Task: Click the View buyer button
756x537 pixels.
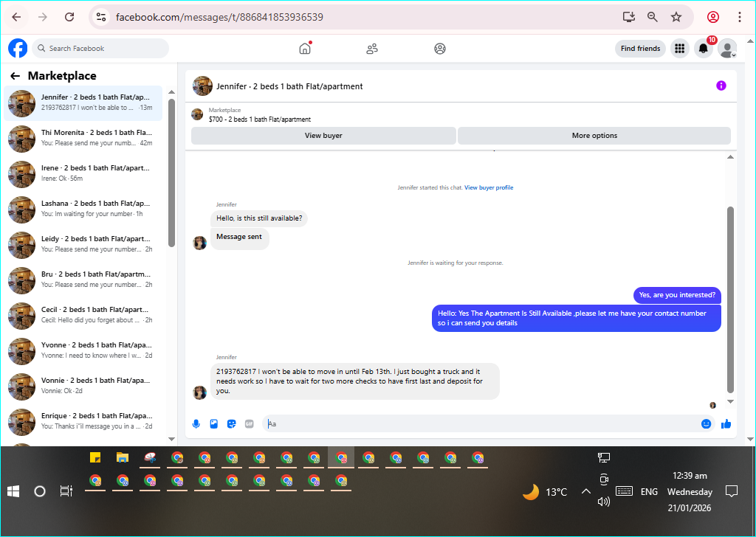Action: coord(323,135)
